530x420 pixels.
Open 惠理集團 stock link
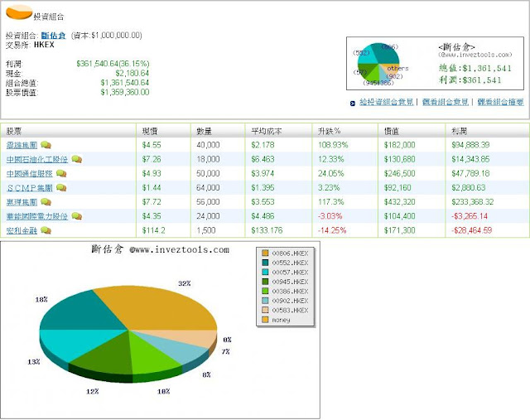pos(22,202)
